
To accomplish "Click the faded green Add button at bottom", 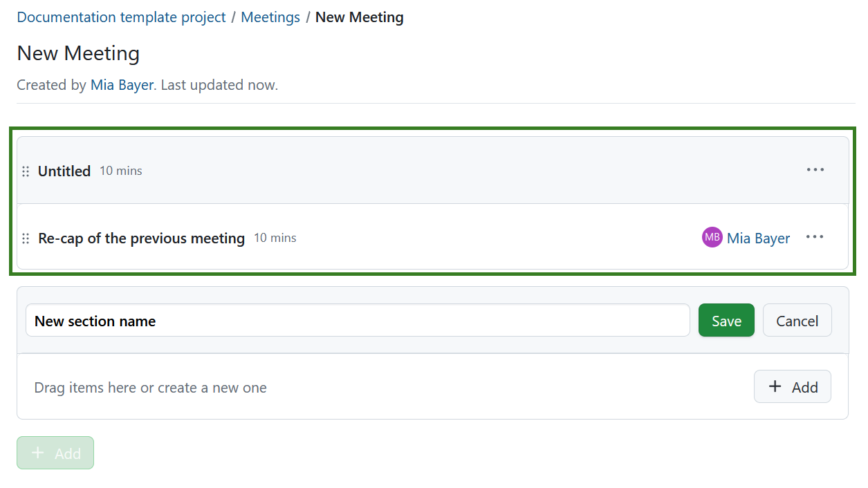I will point(55,453).
